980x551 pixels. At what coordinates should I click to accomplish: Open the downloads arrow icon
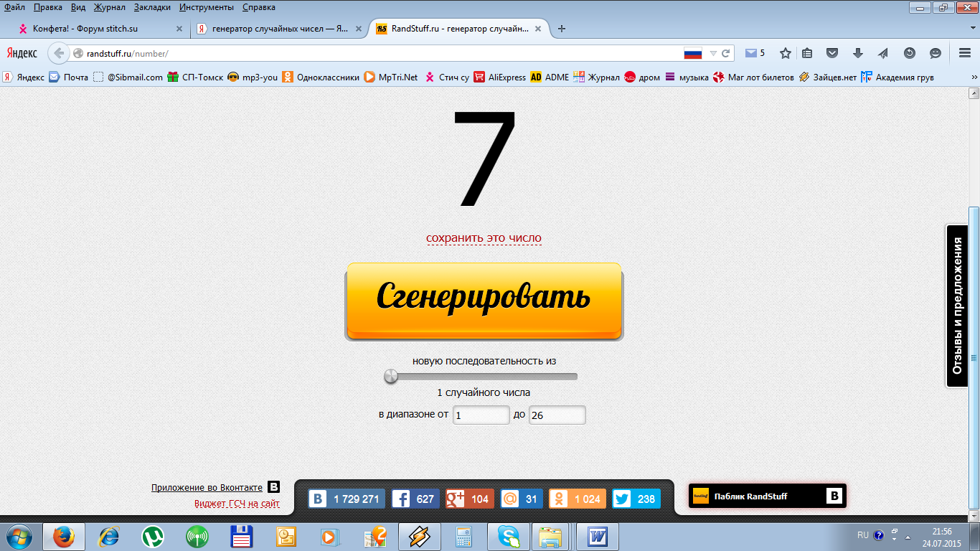coord(857,53)
